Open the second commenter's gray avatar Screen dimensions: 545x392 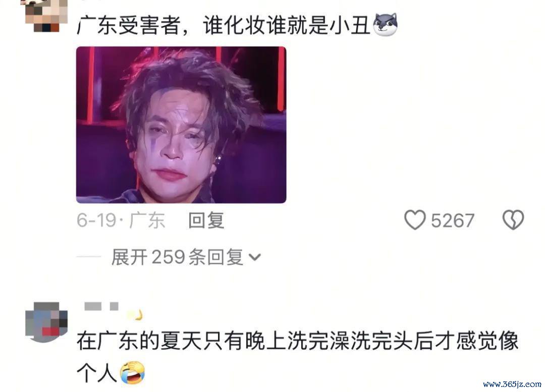(x=46, y=322)
